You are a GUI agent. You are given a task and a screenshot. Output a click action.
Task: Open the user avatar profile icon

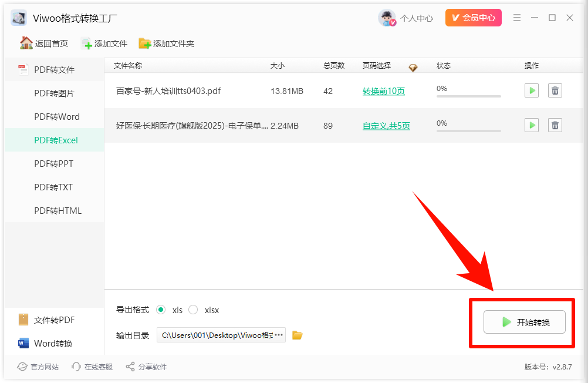tap(387, 18)
